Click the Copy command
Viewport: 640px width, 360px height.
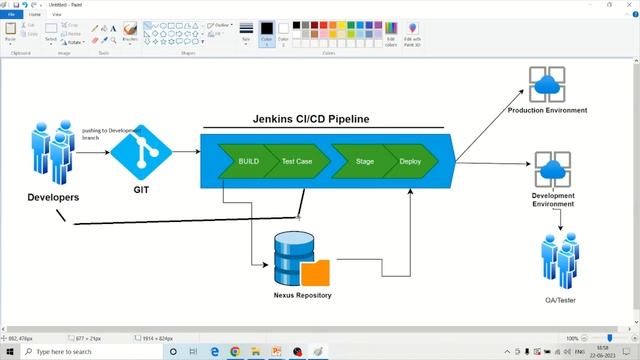[29, 34]
